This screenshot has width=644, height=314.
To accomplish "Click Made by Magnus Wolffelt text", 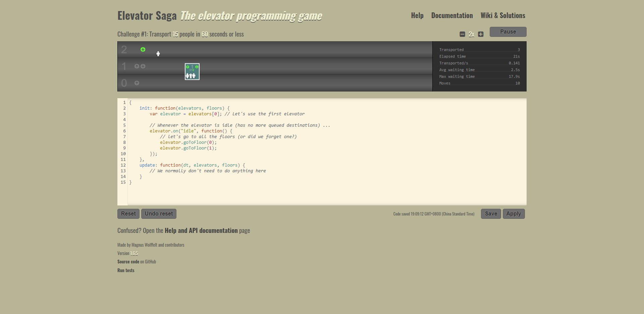I will coord(151,245).
